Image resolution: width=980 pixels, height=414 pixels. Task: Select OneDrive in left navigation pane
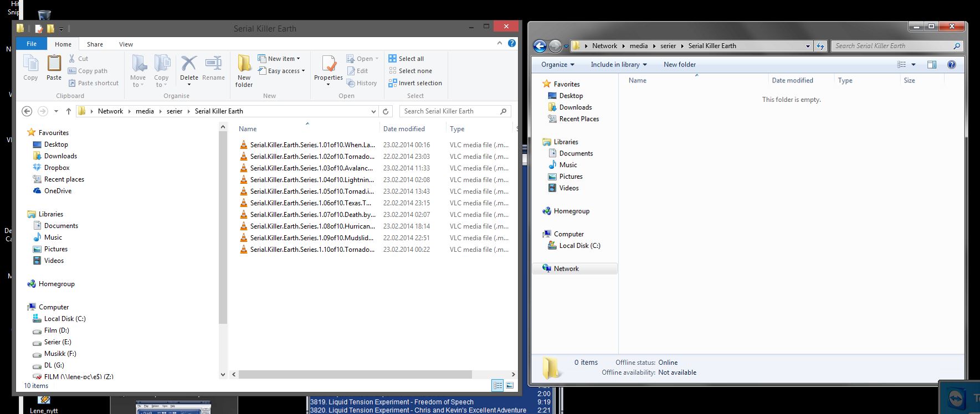[58, 191]
